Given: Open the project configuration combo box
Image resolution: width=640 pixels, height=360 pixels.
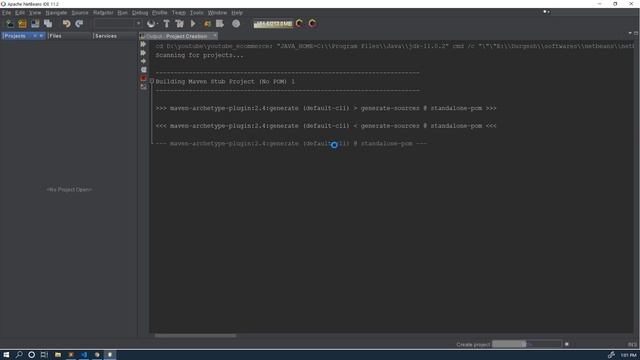Looking at the screenshot, I should (118, 24).
